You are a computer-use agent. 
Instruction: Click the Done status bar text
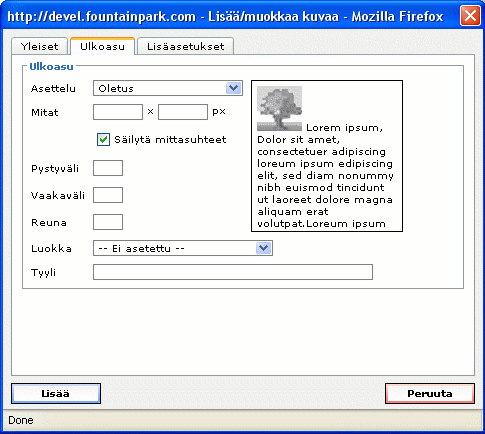click(x=21, y=420)
